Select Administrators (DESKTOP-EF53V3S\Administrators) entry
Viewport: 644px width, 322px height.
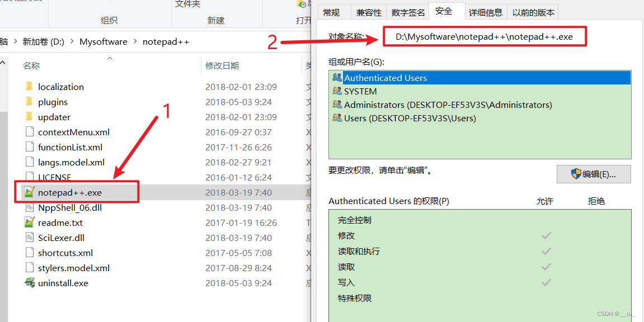[480, 105]
